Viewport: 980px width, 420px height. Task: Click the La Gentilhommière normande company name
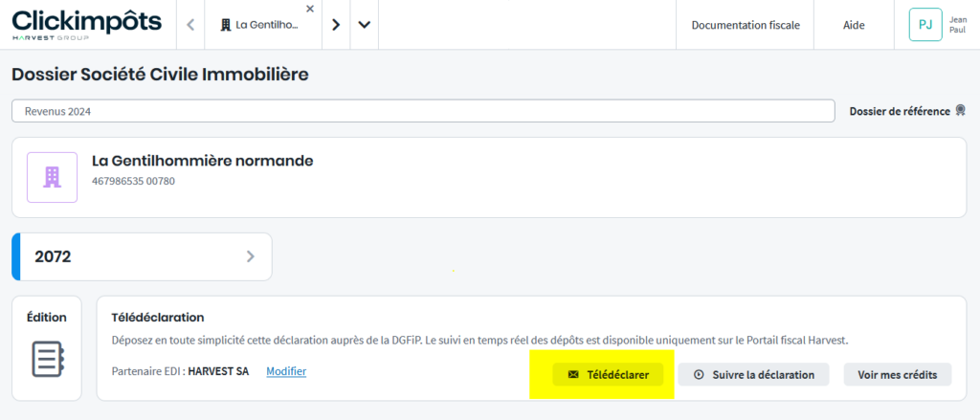pos(202,161)
